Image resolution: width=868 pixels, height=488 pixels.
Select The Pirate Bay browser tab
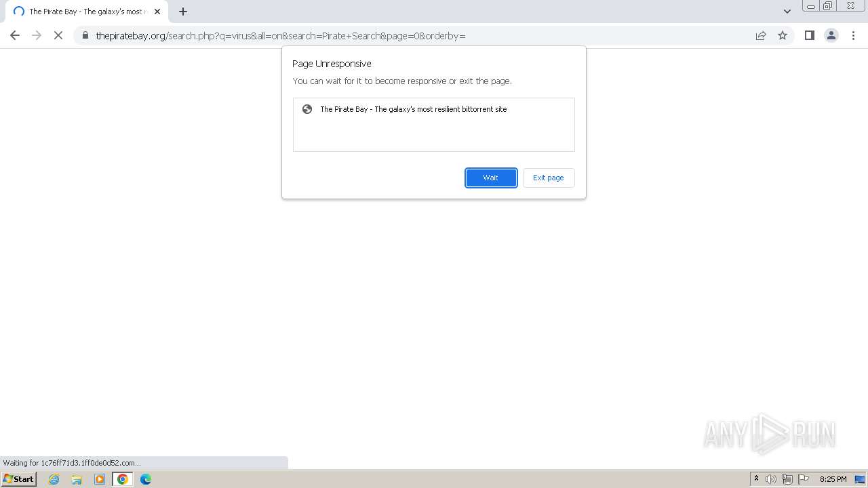(86, 12)
